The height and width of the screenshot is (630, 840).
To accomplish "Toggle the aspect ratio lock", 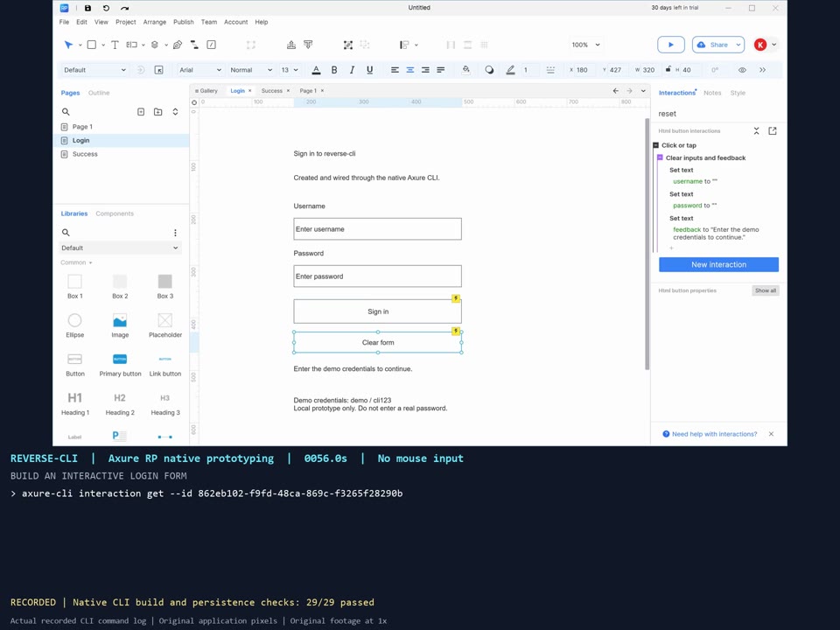I will (668, 70).
